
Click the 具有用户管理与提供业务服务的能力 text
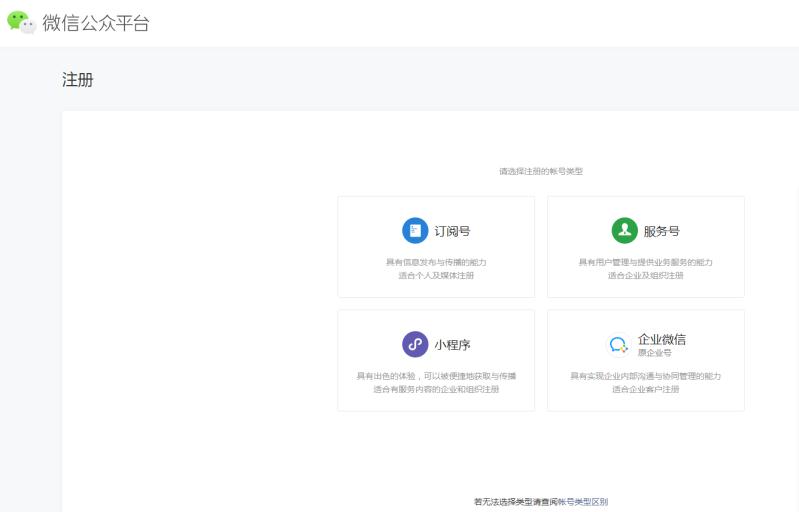point(645,262)
